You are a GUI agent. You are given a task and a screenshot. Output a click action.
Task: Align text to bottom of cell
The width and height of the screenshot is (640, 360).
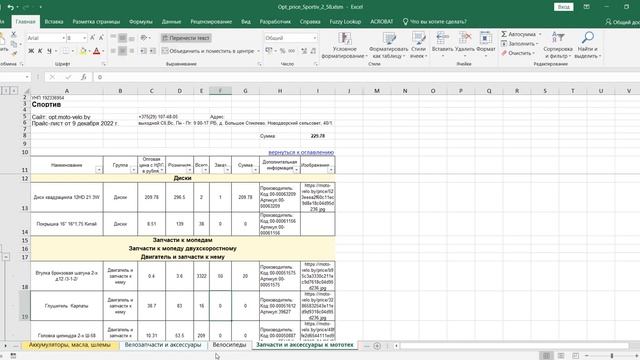[131, 38]
